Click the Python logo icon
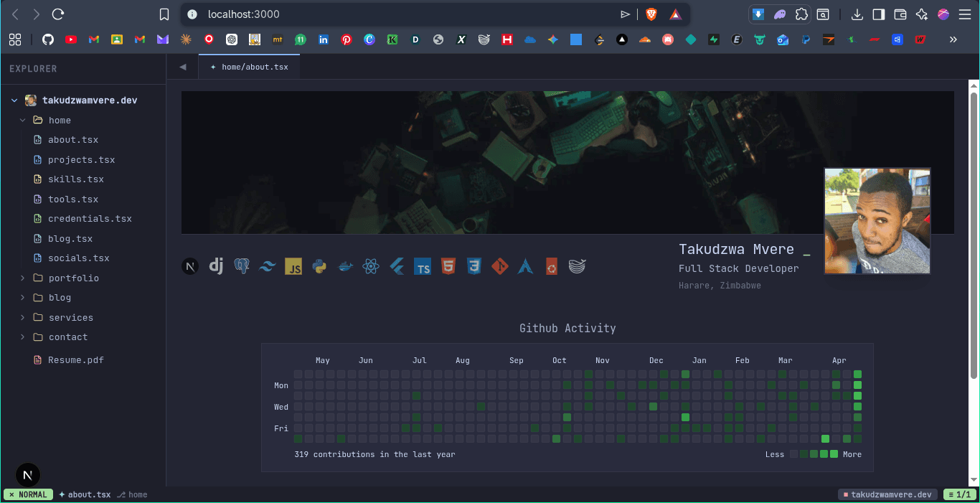Screen dimensions: 980x503 click(x=319, y=266)
